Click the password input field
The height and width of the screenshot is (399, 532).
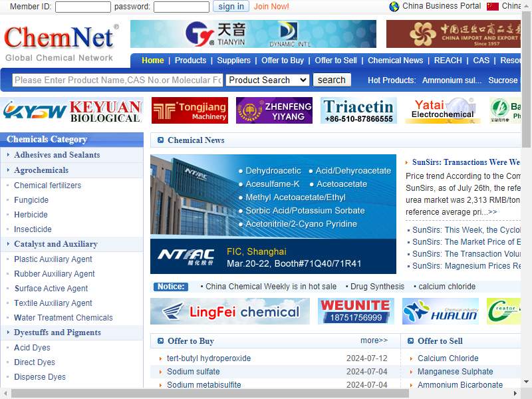coord(181,7)
